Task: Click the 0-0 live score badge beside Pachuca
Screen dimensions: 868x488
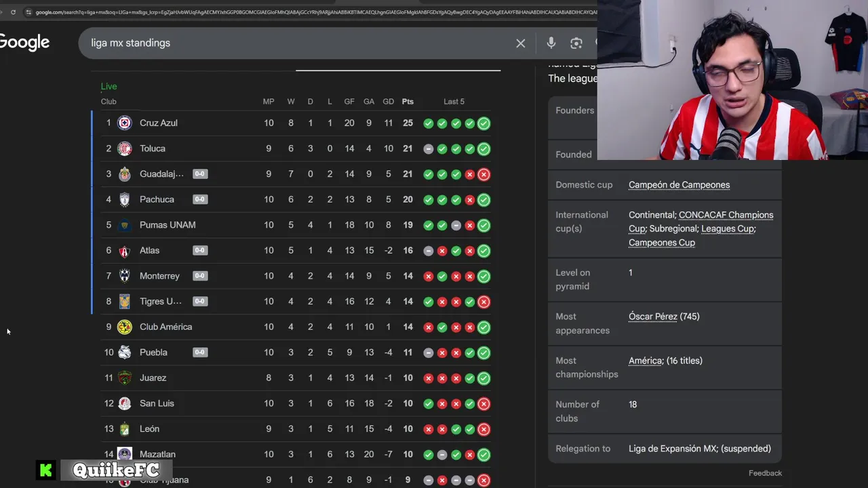Action: click(x=200, y=199)
